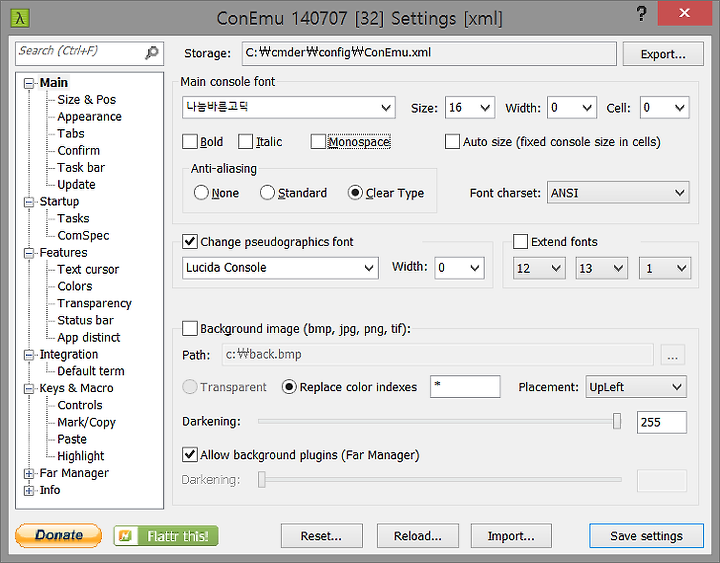Viewport: 720px width, 563px height.
Task: Open Transparency settings page
Action: [94, 304]
